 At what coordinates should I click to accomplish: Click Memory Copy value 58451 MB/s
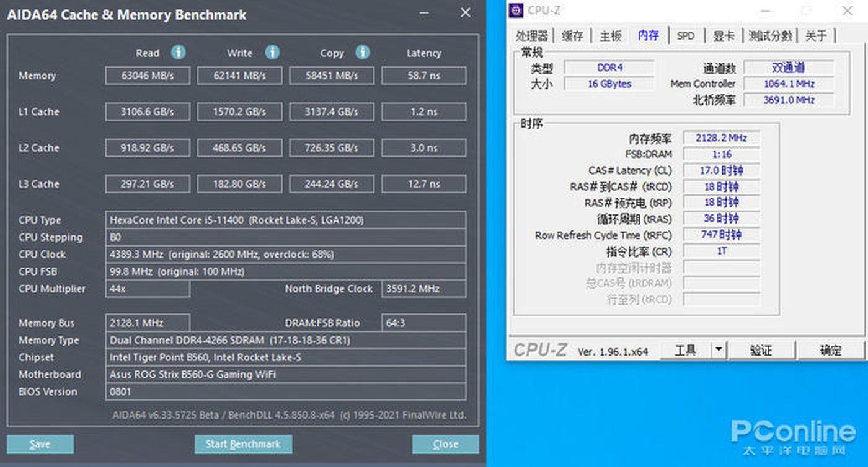click(332, 76)
